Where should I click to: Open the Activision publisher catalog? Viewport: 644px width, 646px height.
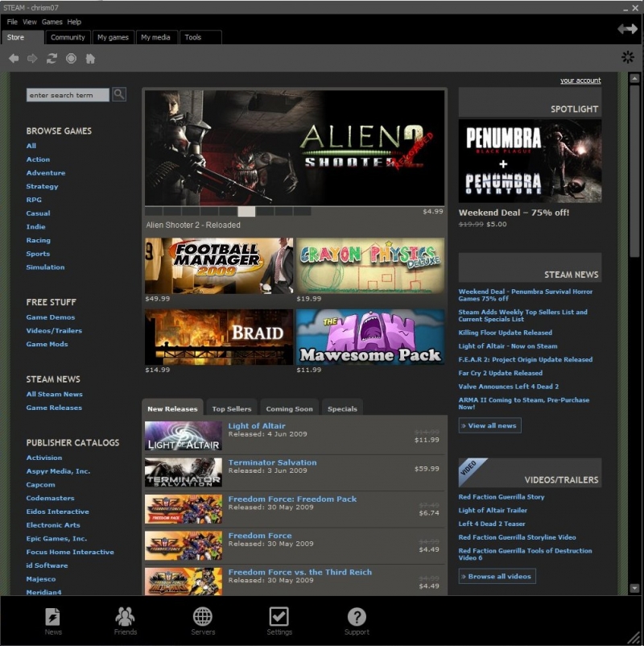coord(44,458)
